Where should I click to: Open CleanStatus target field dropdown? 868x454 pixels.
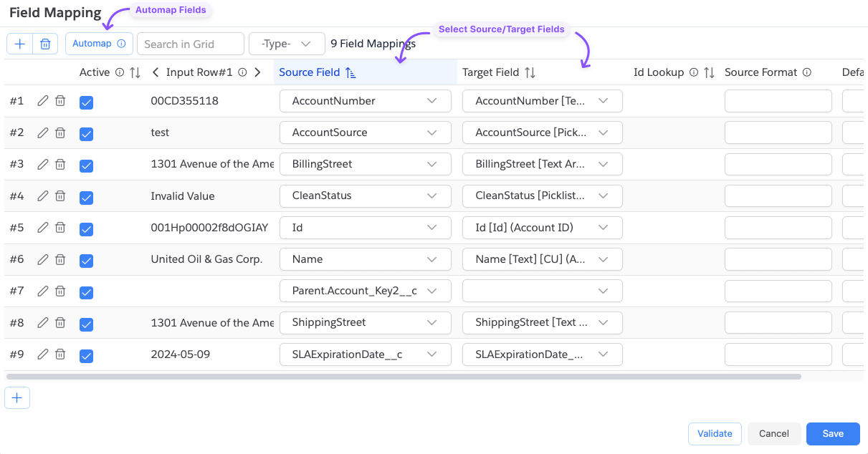[543, 195]
